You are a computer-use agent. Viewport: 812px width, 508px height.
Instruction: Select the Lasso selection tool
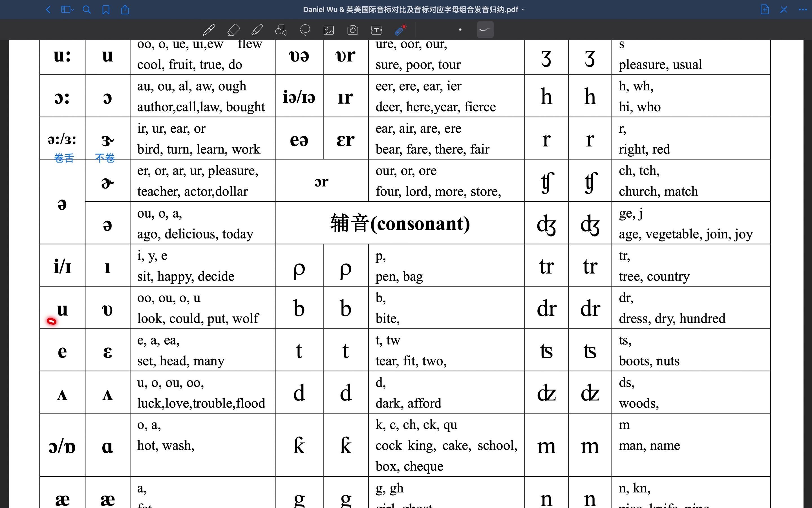click(305, 30)
